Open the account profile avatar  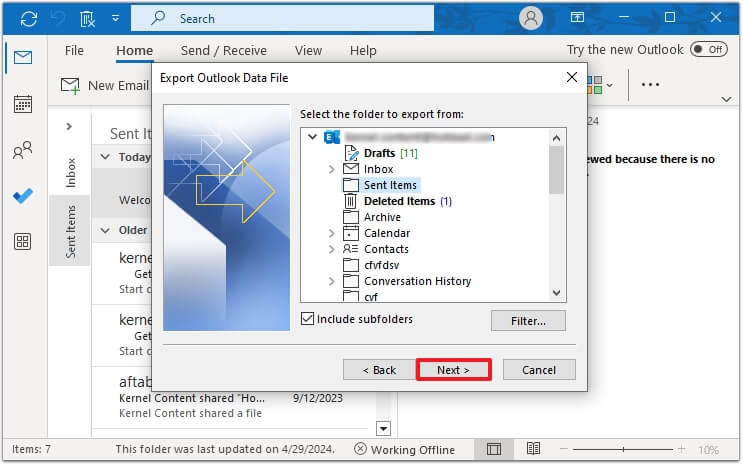[531, 18]
